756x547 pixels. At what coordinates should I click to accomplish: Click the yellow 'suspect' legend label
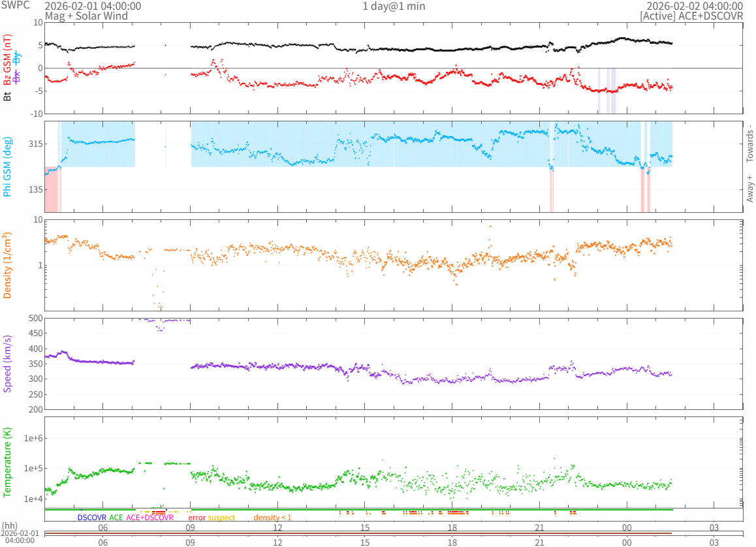[221, 518]
